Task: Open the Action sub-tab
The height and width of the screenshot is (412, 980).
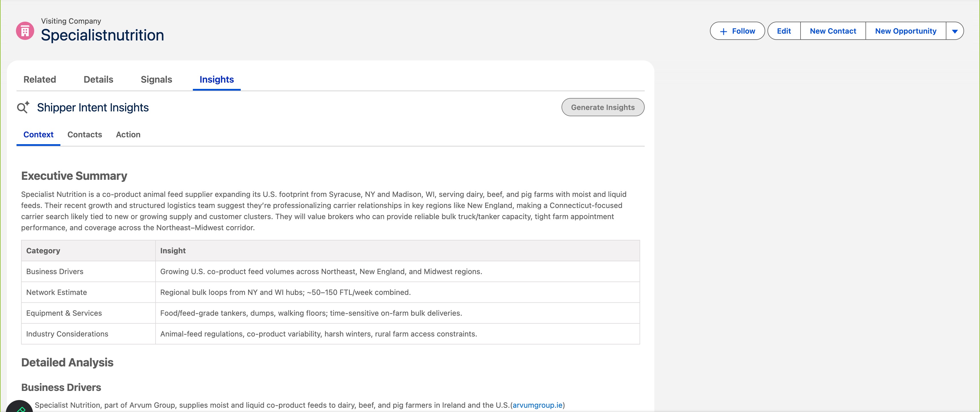Action: tap(128, 135)
